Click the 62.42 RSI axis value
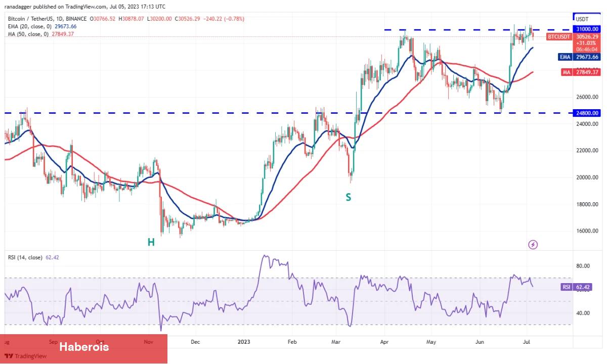 [x=583, y=287]
